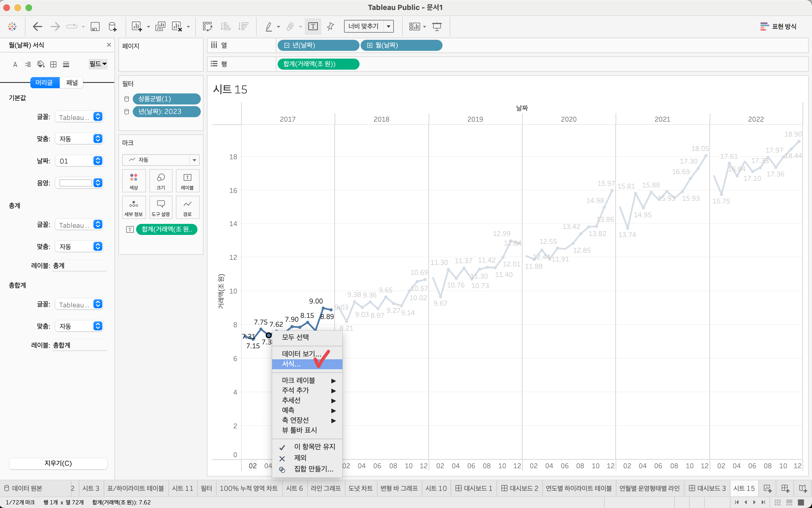812x508 pixels.
Task: Open the Label mark card
Action: 187,181
